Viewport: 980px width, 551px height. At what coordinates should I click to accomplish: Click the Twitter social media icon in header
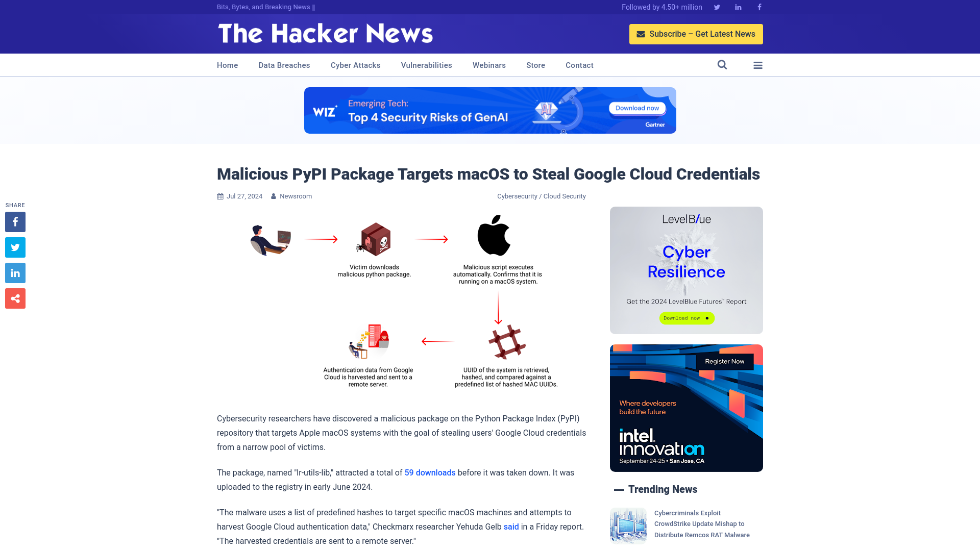[717, 7]
